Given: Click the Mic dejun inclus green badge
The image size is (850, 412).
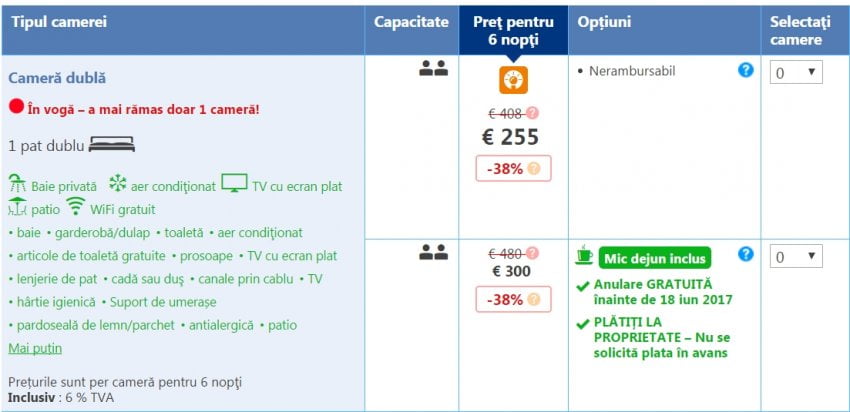Looking at the screenshot, I should click(x=655, y=259).
